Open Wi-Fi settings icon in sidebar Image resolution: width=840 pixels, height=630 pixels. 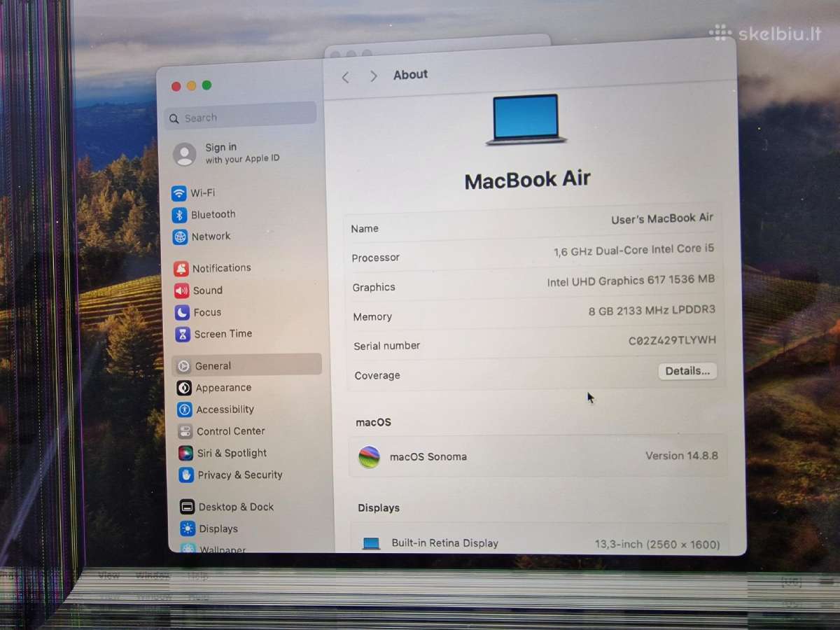[179, 193]
